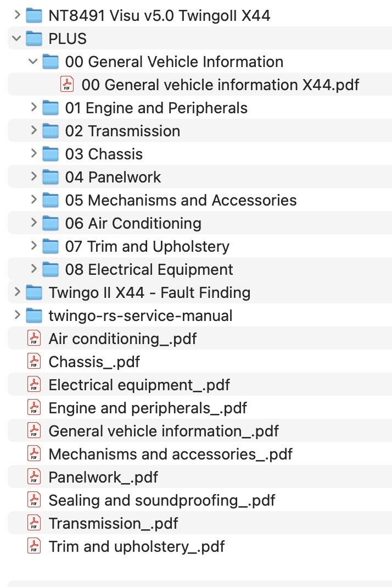Click the 03 Chassis folder icon

pyautogui.click(x=51, y=154)
